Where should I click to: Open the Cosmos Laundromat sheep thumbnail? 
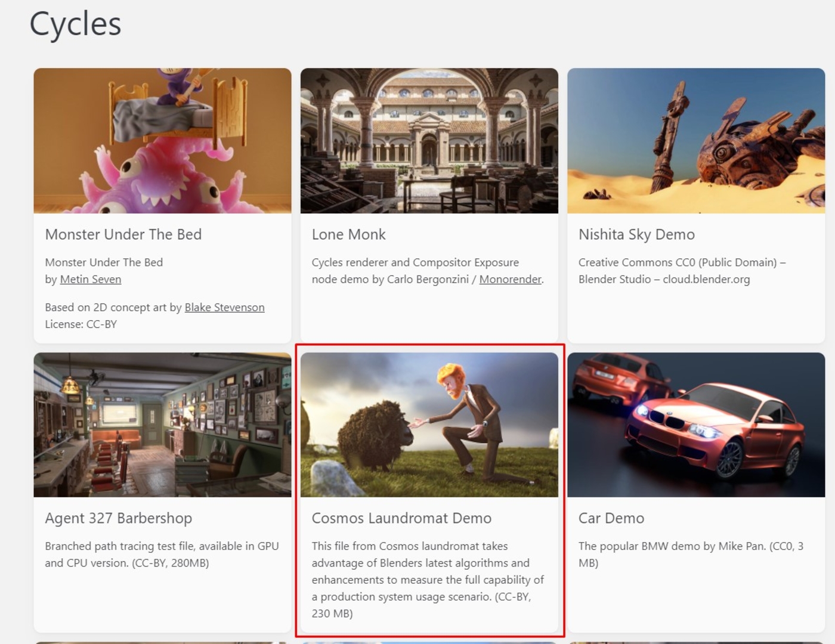[x=429, y=425]
